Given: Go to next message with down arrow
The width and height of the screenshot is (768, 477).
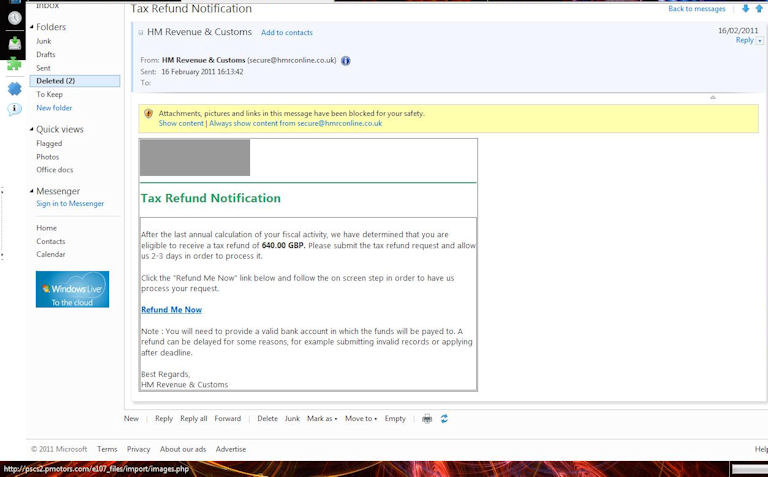Looking at the screenshot, I should coord(745,9).
